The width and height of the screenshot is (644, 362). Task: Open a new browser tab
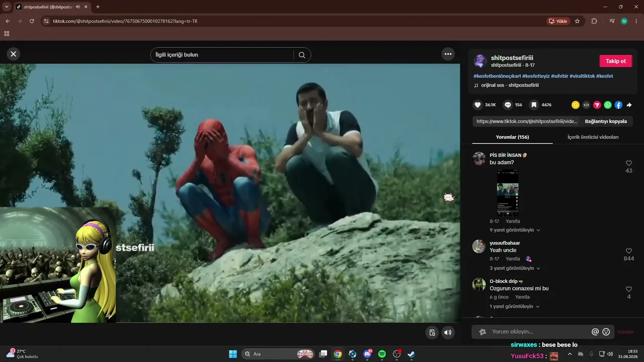point(98,7)
